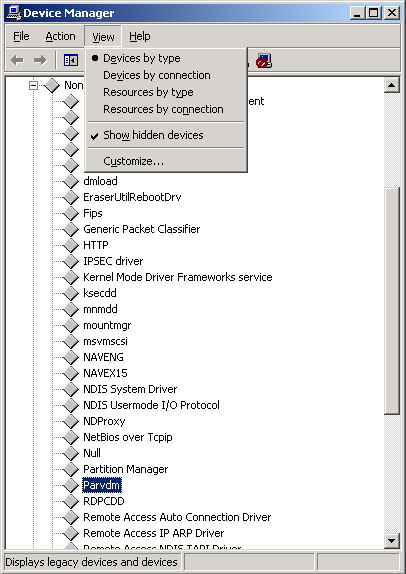Open the Customize... dialog entry
This screenshot has height=574, width=406.
point(166,161)
